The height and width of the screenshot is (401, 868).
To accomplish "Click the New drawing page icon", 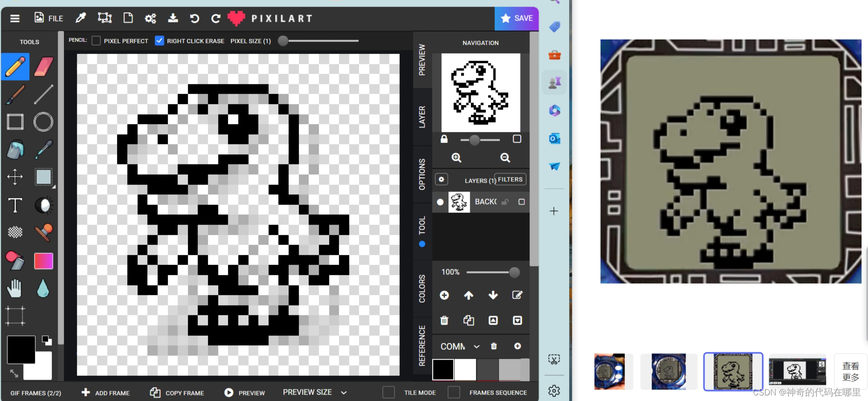I will pos(128,18).
